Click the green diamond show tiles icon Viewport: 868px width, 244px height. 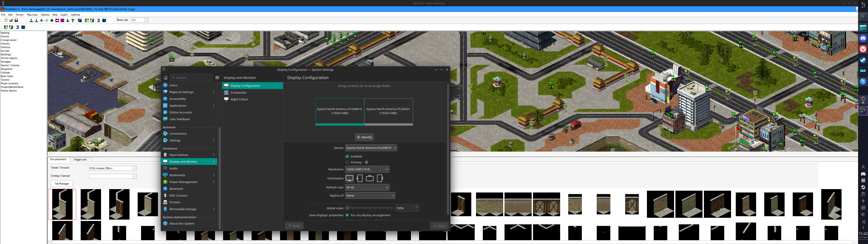[x=52, y=21]
